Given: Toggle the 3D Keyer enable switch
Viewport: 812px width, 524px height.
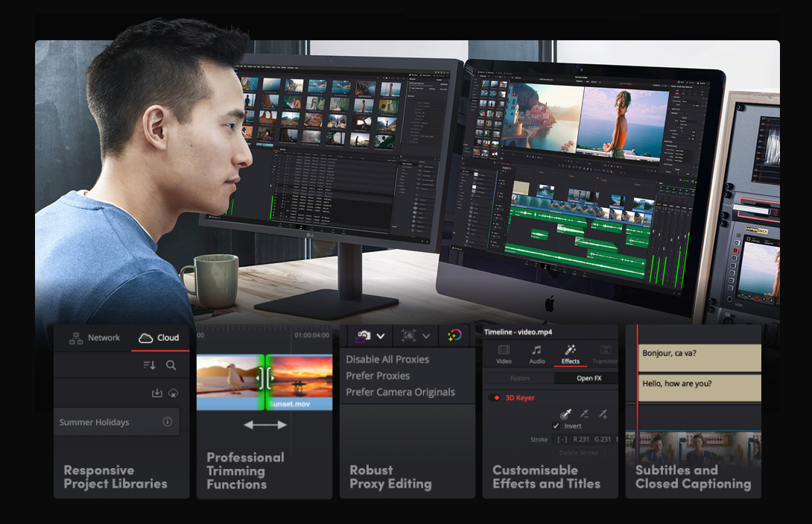Looking at the screenshot, I should (x=494, y=398).
